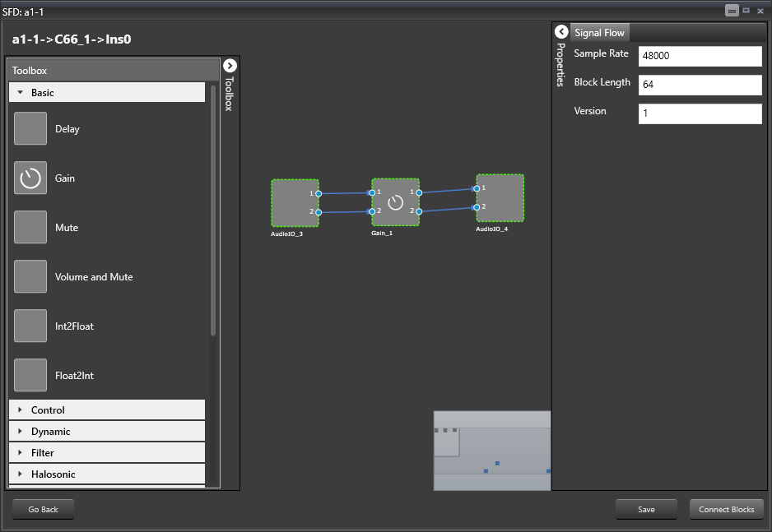Click the Block Length label

[x=602, y=82]
